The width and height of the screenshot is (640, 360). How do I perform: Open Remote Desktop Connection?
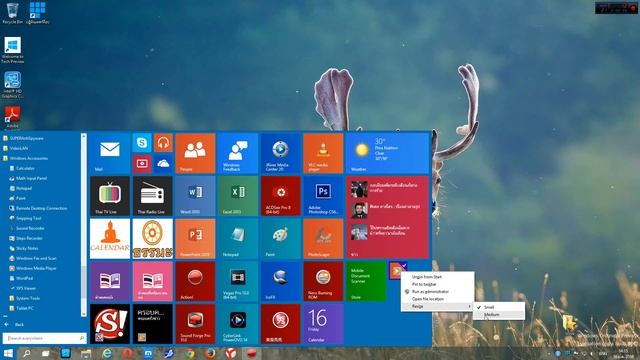(x=41, y=208)
